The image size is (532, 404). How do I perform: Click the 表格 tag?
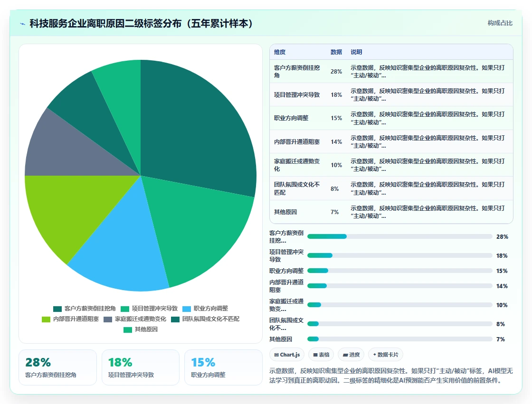321,355
